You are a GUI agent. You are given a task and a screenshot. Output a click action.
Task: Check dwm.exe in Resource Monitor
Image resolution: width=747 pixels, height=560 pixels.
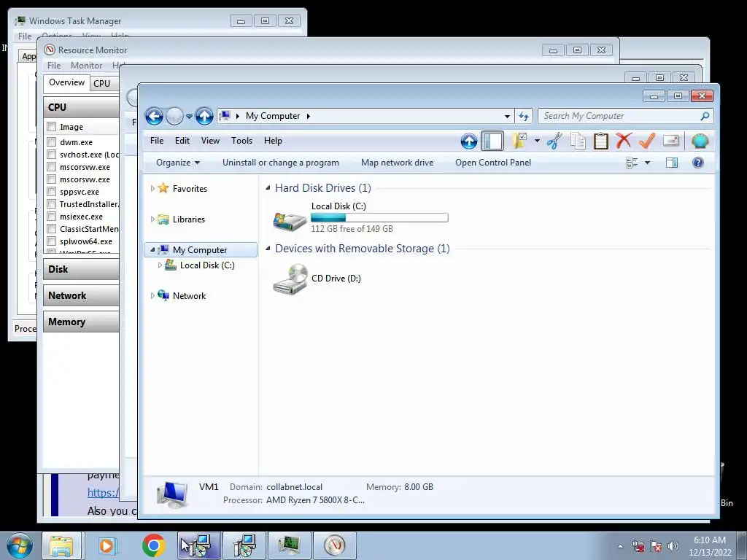(x=52, y=142)
